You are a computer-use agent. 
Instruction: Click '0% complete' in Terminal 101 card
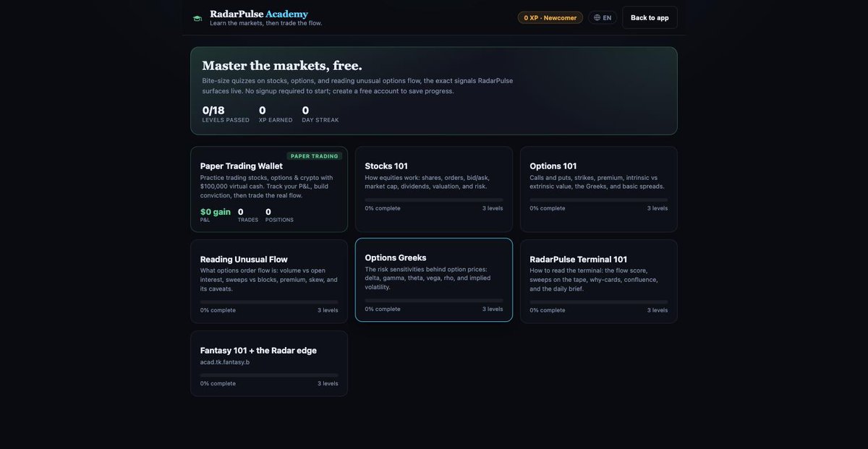tap(548, 310)
